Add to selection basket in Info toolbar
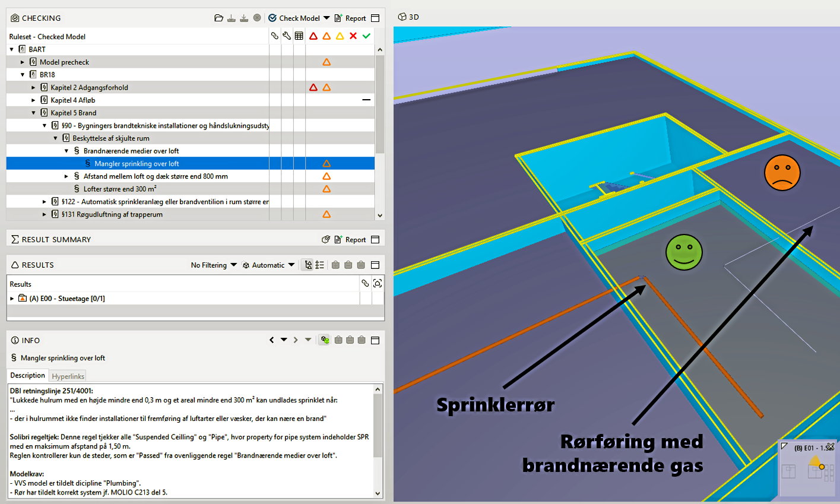 tap(338, 340)
